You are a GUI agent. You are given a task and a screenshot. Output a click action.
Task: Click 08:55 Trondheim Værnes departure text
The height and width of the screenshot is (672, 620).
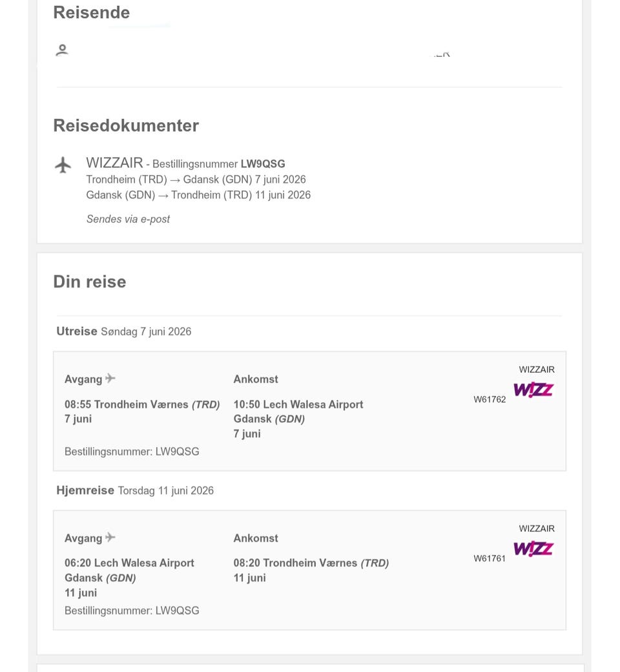(x=142, y=404)
